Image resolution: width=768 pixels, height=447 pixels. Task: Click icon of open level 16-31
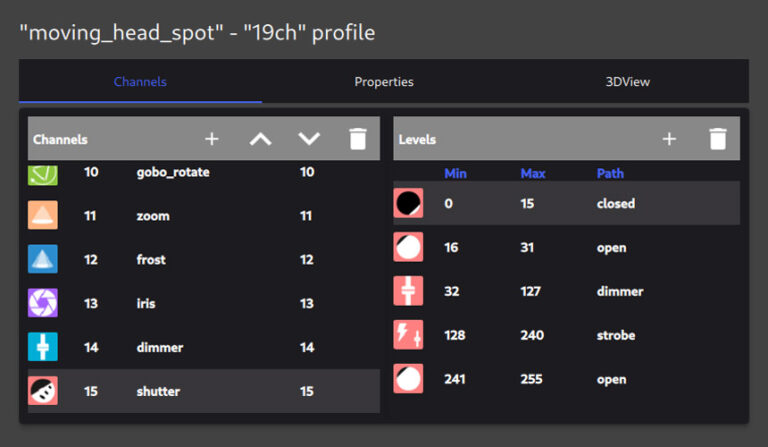pyautogui.click(x=408, y=247)
